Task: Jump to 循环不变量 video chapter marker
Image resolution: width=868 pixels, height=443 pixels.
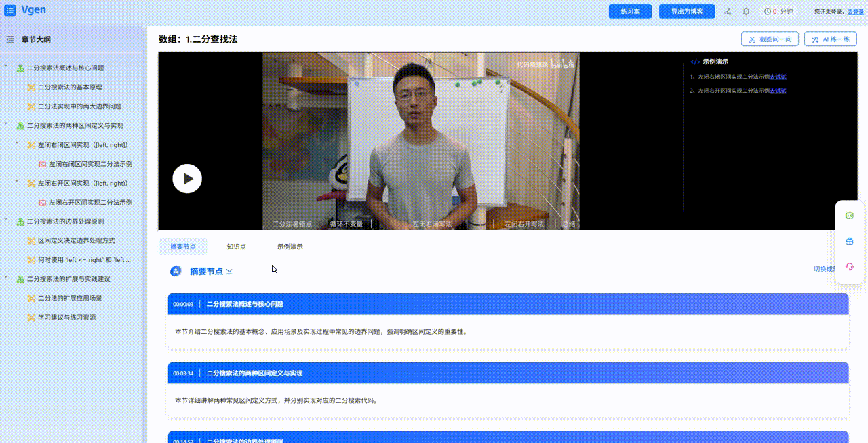Action: [x=347, y=224]
